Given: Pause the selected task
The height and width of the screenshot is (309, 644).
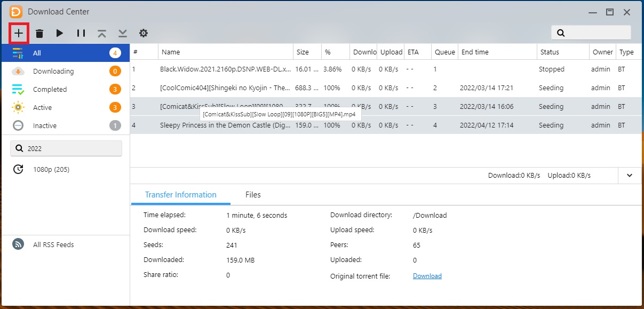Looking at the screenshot, I should tap(81, 33).
